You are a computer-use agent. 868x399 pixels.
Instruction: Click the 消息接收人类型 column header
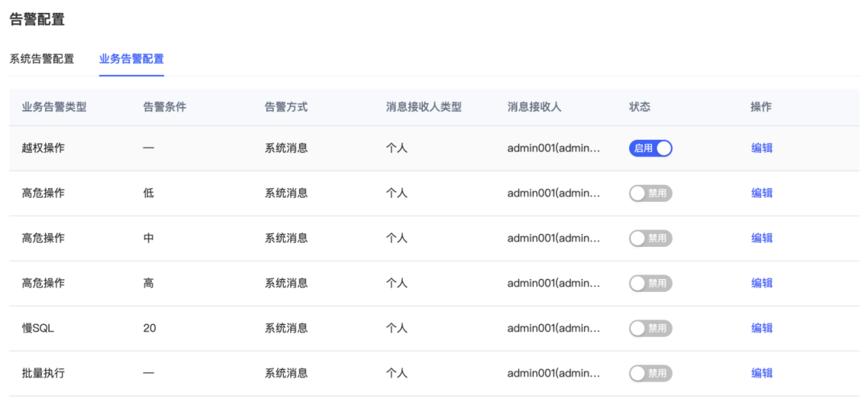tap(424, 107)
